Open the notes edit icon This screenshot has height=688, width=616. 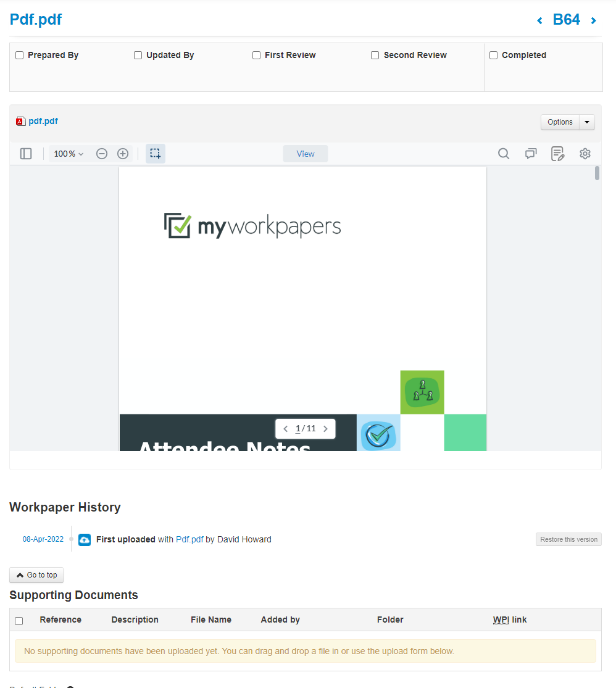[x=557, y=154]
